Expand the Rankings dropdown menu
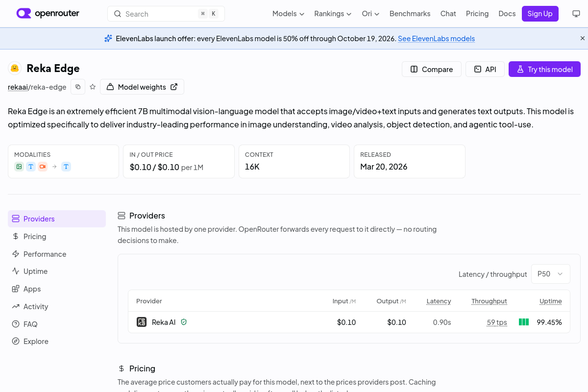The height and width of the screenshot is (392, 588). tap(333, 14)
